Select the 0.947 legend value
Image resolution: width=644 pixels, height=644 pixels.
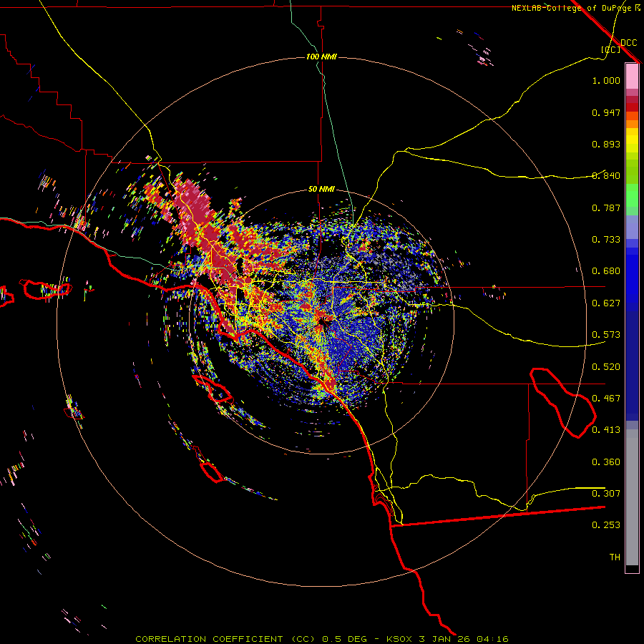click(606, 112)
